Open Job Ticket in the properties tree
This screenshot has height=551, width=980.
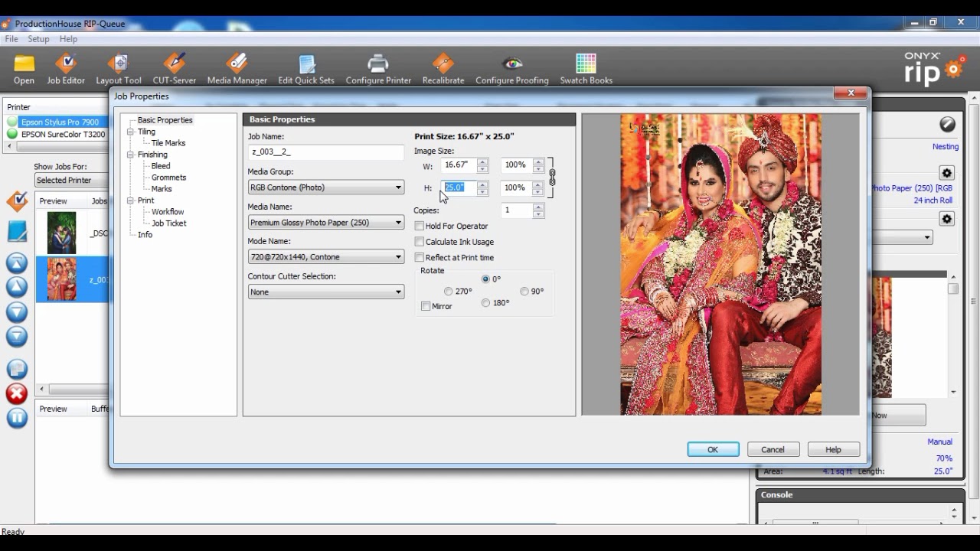click(169, 223)
